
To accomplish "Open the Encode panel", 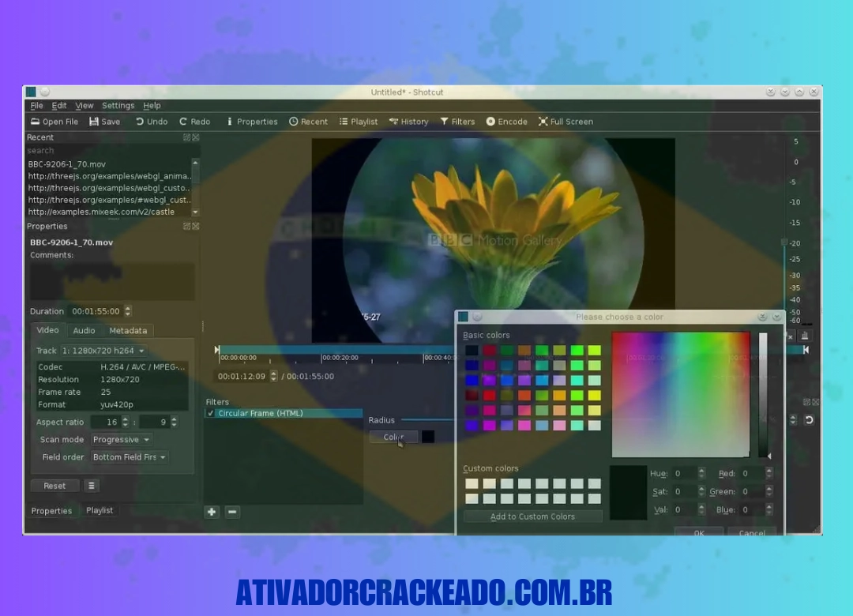I will (506, 122).
